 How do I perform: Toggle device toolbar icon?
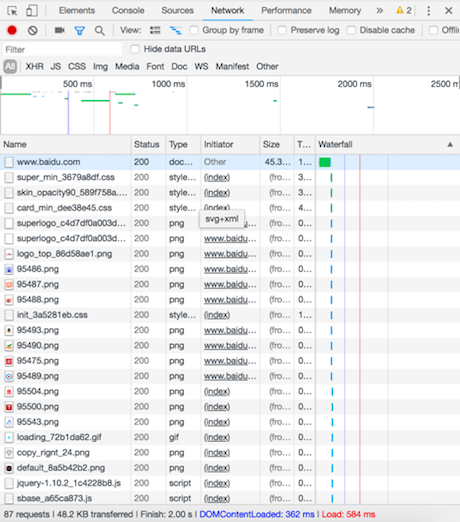[x=32, y=11]
